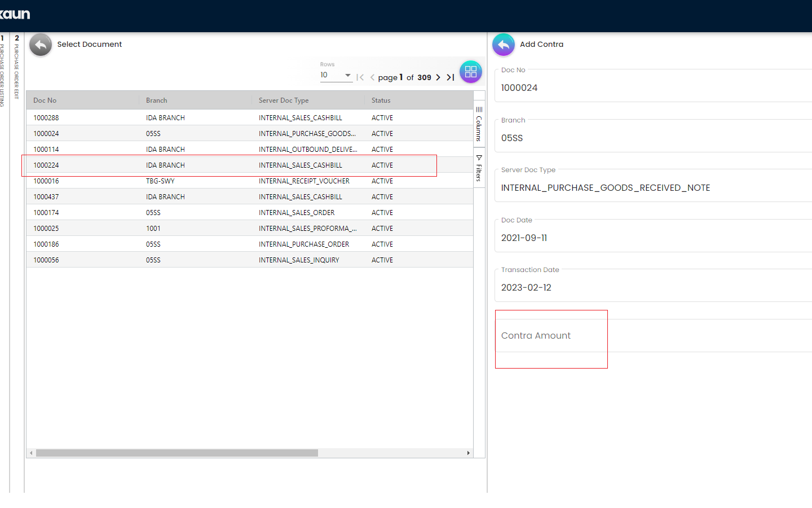
Task: Open the Columns side panel
Action: [x=479, y=124]
